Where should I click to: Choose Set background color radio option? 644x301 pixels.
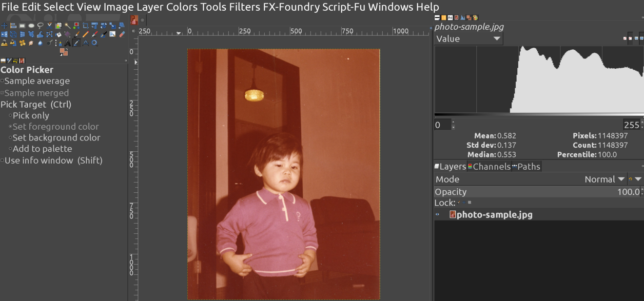pos(10,138)
